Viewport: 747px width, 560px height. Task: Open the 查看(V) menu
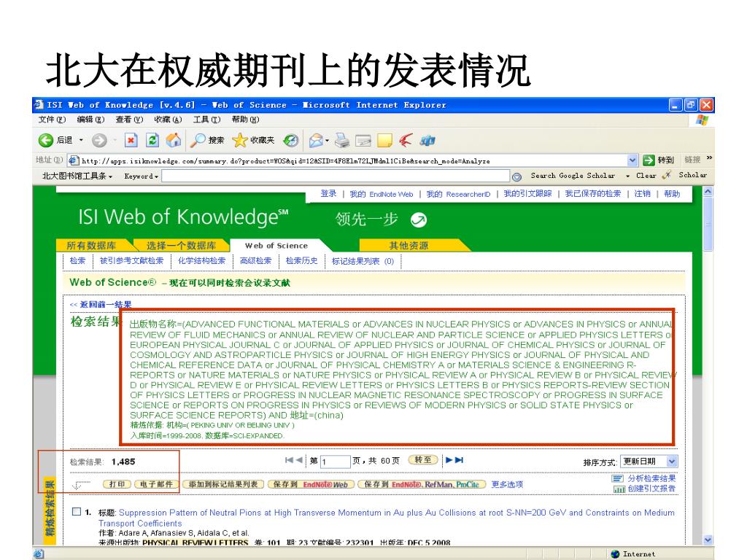pyautogui.click(x=129, y=120)
